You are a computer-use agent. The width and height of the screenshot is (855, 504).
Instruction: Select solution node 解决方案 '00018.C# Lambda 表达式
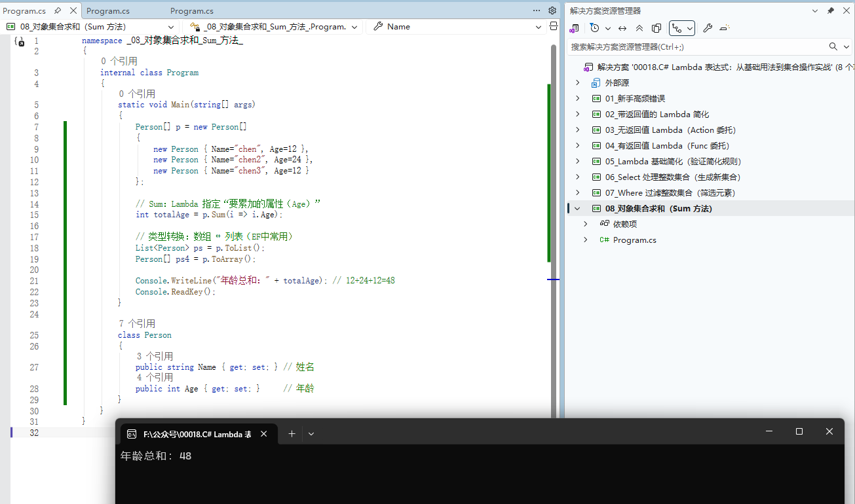726,67
